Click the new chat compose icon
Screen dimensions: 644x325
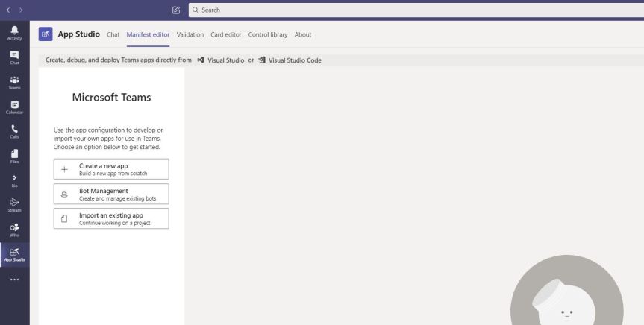point(176,10)
